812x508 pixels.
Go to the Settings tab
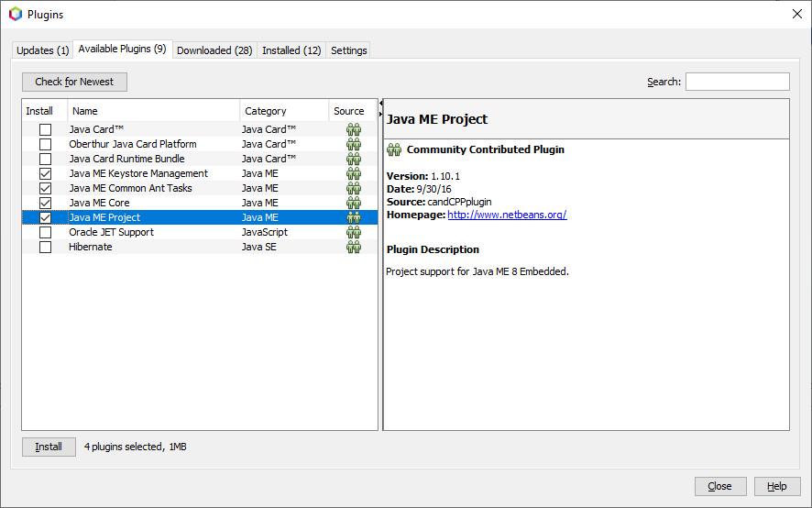pyautogui.click(x=348, y=50)
